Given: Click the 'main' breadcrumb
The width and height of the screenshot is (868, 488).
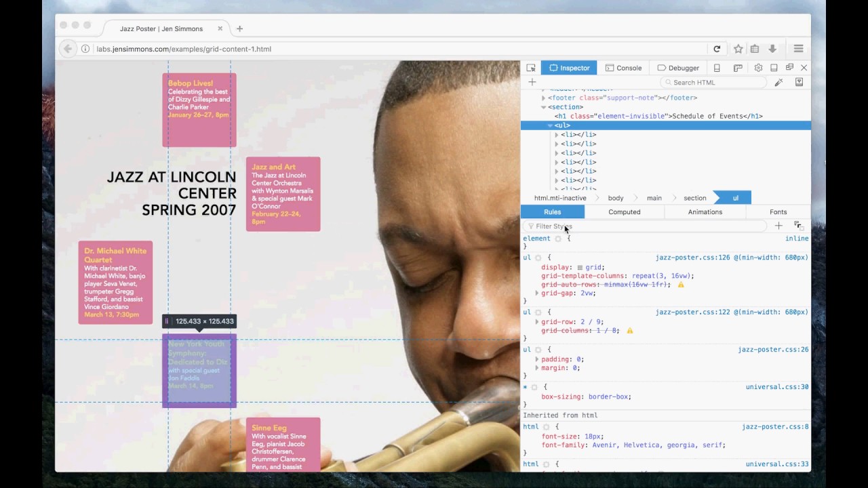Looking at the screenshot, I should 654,198.
